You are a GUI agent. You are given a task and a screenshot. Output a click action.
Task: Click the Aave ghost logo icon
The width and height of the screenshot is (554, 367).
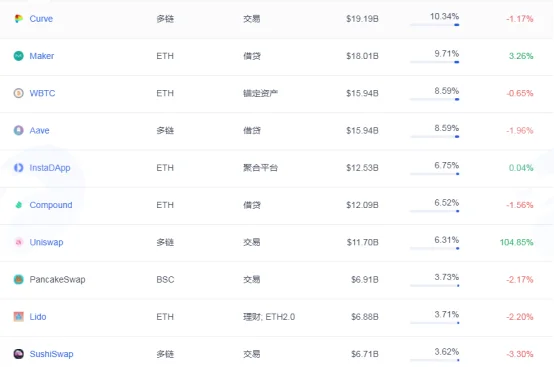tap(18, 130)
